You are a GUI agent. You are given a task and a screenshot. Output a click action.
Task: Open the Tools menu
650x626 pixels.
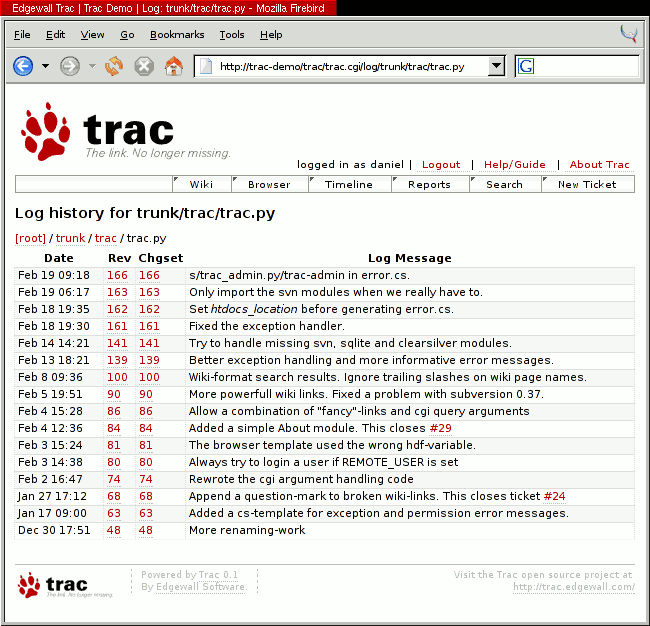[x=232, y=35]
